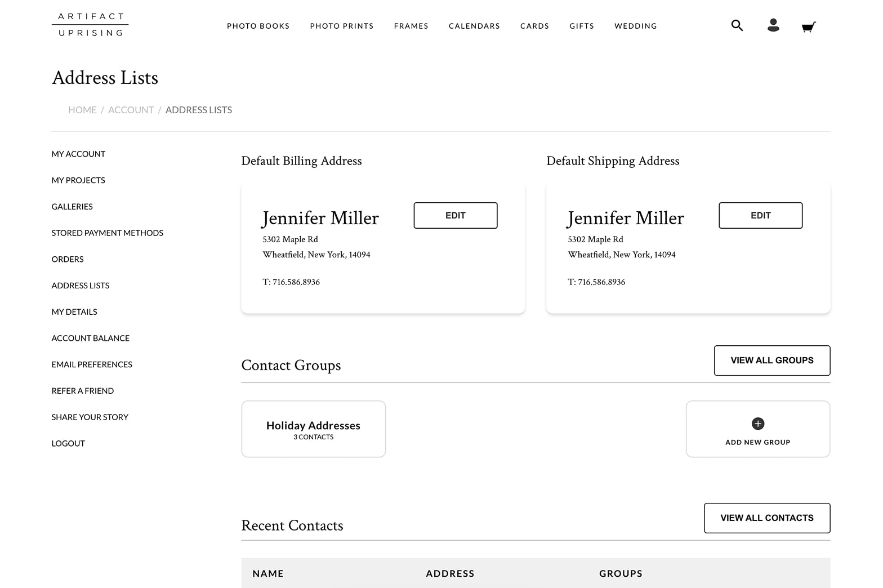
Task: Go to Email Preferences in the sidebar
Action: click(x=92, y=364)
